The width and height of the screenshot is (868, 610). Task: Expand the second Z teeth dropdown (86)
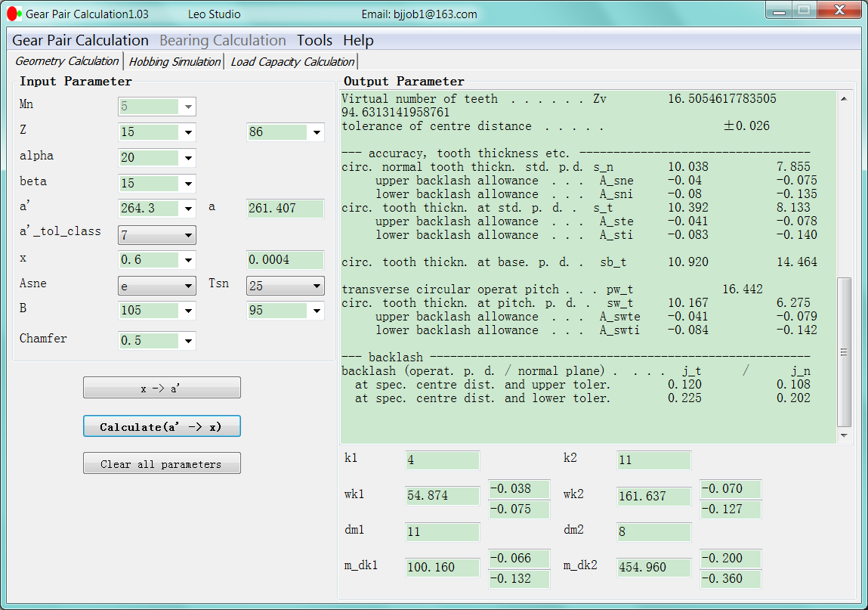tap(317, 132)
